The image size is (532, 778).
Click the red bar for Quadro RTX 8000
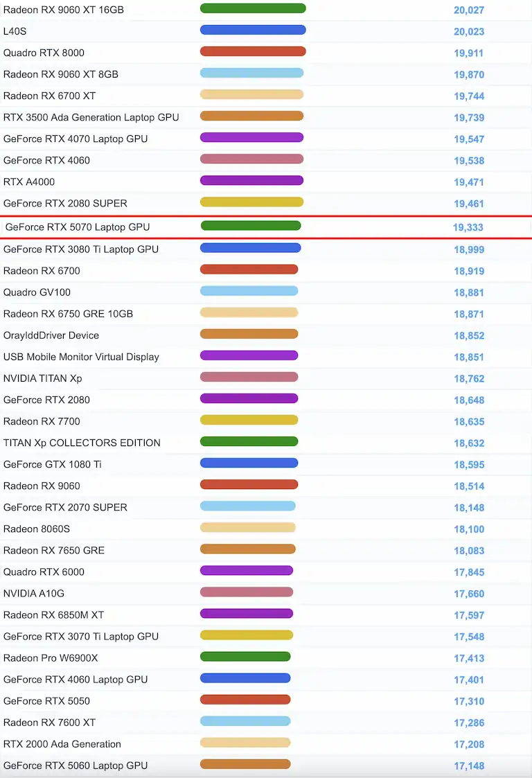253,51
